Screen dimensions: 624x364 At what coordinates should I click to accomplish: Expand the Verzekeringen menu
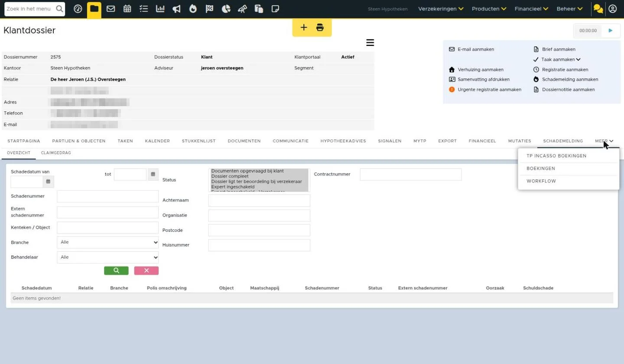point(441,9)
